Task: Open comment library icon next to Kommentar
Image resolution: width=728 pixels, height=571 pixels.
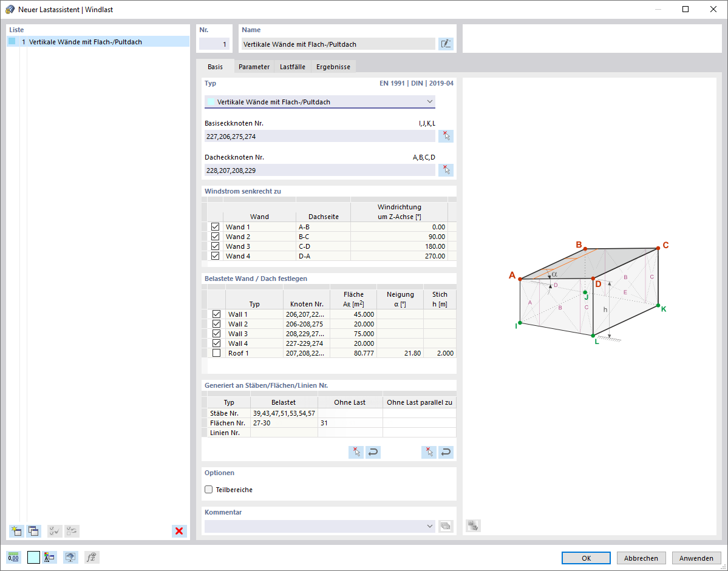Action: (x=446, y=526)
